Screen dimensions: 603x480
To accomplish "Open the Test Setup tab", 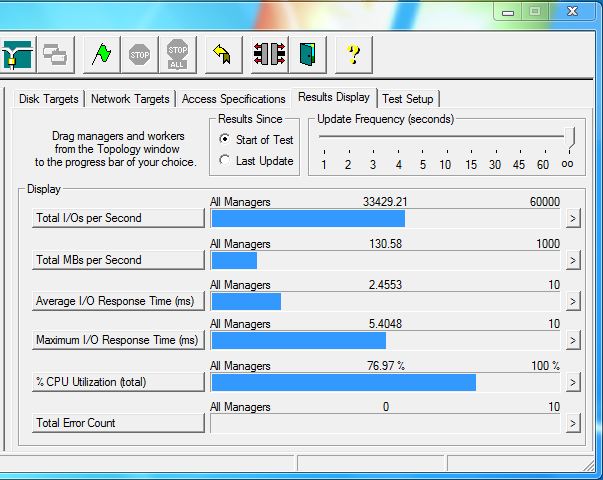I will [x=408, y=99].
